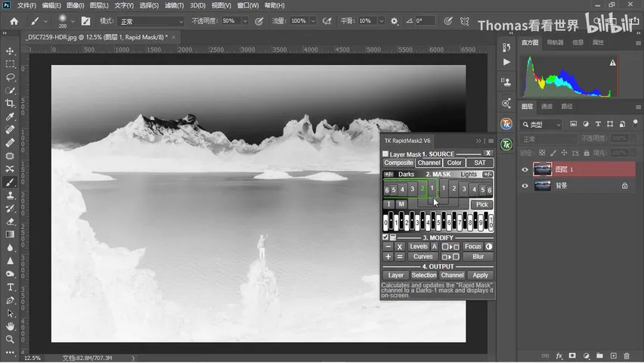644x363 pixels.
Task: Open the 图像(I) menu
Action: (x=75, y=5)
